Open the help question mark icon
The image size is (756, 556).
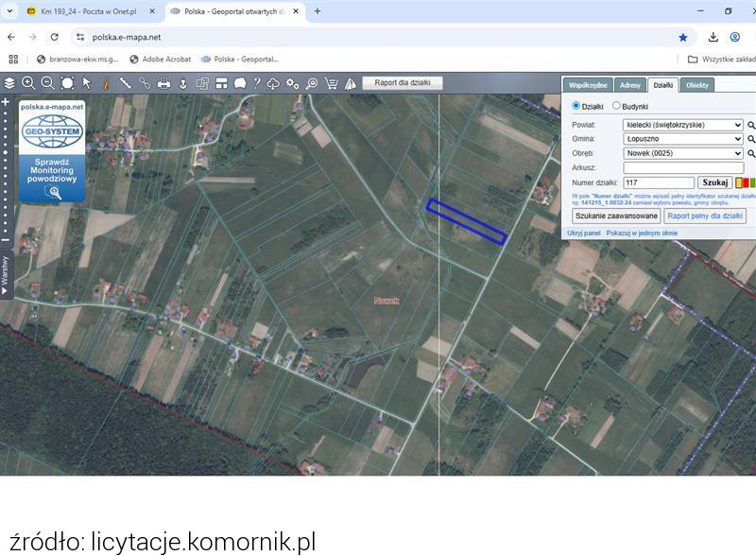256,83
